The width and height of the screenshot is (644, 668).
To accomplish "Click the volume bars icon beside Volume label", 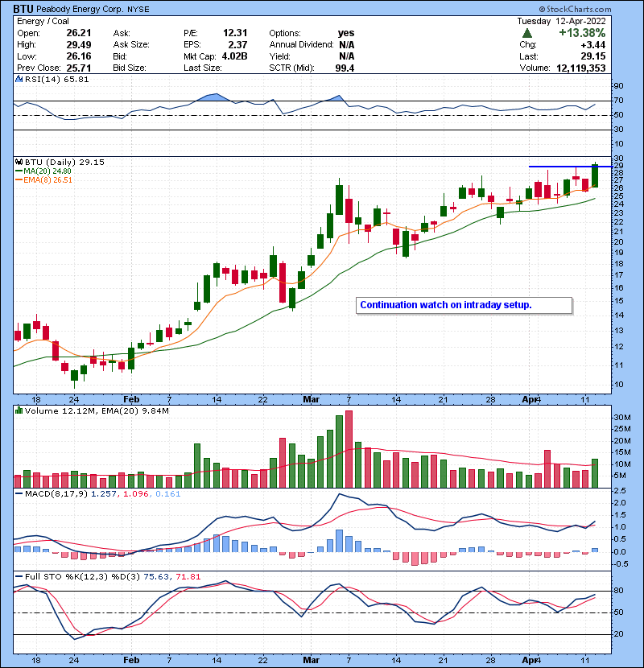I will (19, 410).
